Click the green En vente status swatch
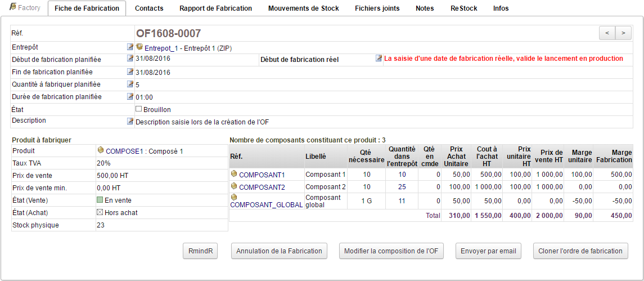The image size is (644, 281). 100,200
